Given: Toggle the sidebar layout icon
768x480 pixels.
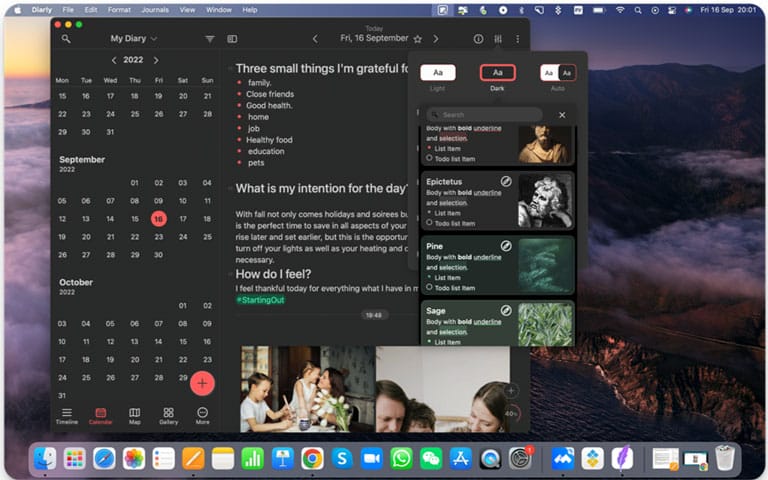Looking at the screenshot, I should tap(232, 39).
